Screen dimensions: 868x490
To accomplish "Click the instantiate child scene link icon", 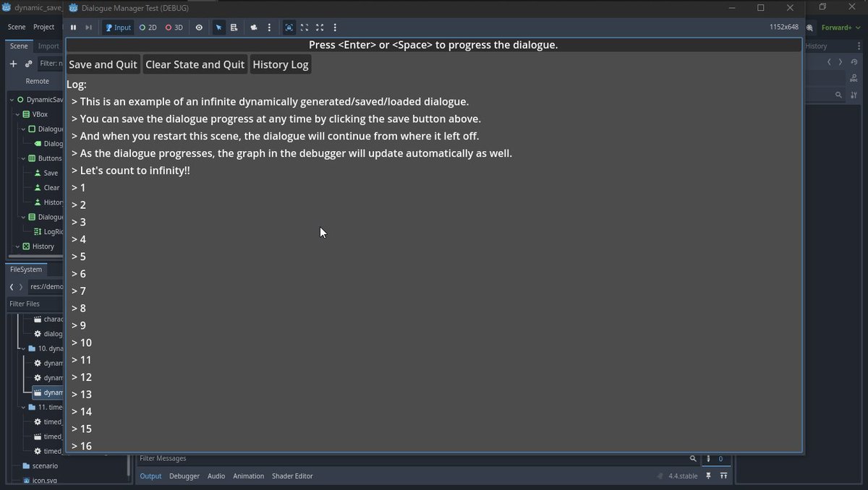I will point(27,64).
